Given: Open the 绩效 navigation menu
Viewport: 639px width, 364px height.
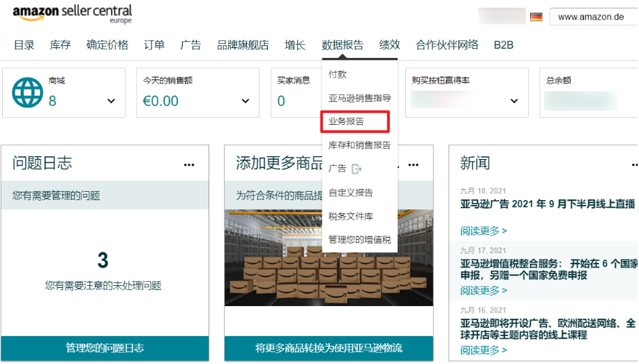Looking at the screenshot, I should pyautogui.click(x=389, y=45).
